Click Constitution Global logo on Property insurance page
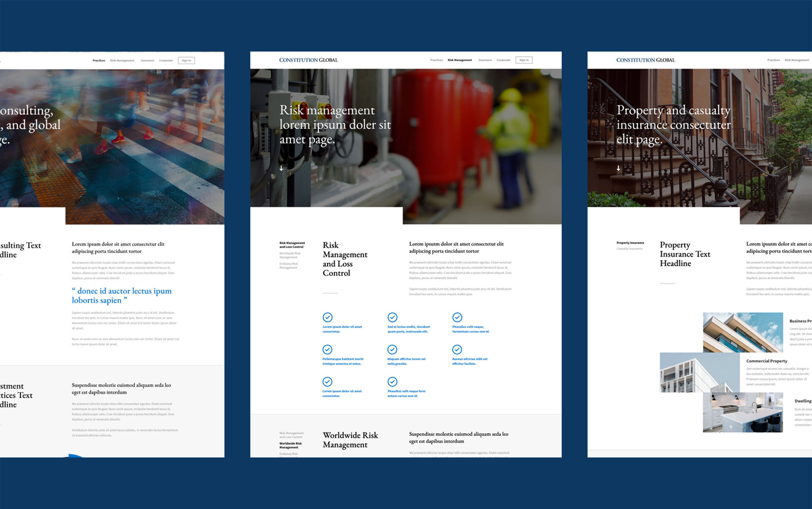 click(646, 60)
